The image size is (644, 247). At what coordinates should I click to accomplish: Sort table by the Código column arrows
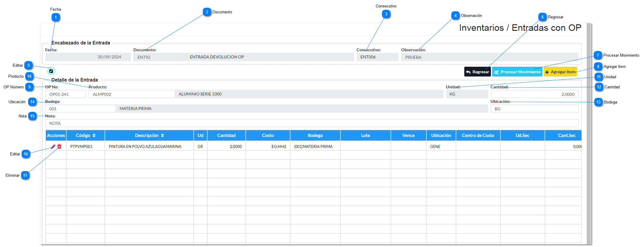click(94, 136)
